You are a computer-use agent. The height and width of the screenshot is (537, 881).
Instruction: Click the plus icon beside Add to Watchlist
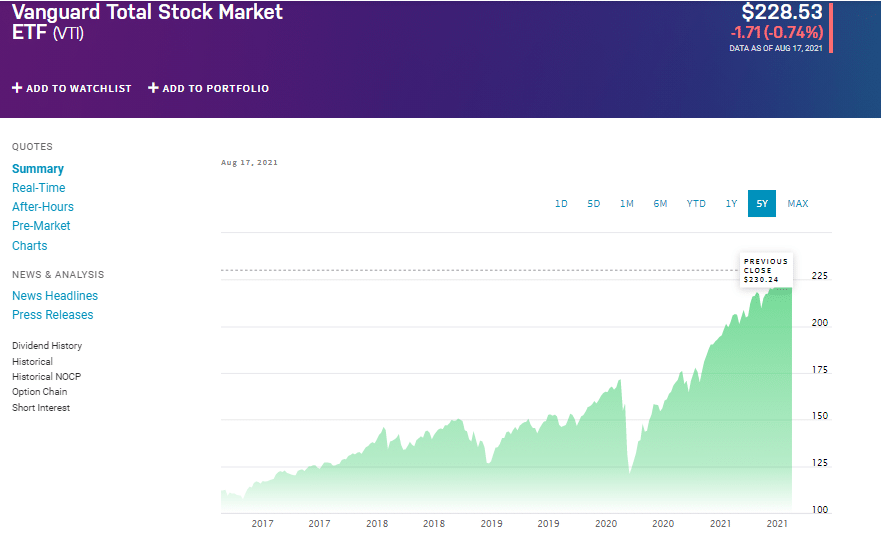pos(17,88)
